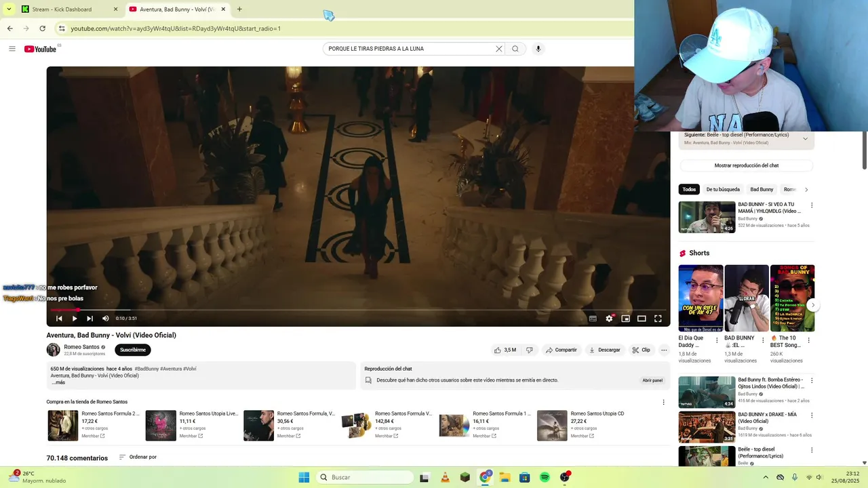Screen dimensions: 868x488
Task: Go back with the browser back arrow
Action: click(x=10, y=28)
